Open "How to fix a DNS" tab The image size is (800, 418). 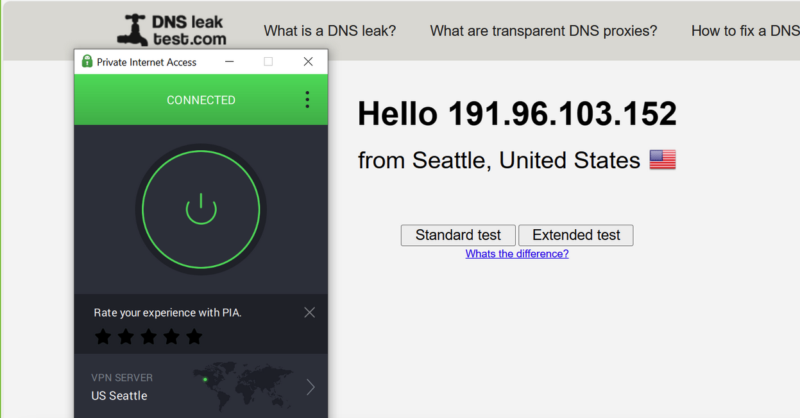coord(744,30)
